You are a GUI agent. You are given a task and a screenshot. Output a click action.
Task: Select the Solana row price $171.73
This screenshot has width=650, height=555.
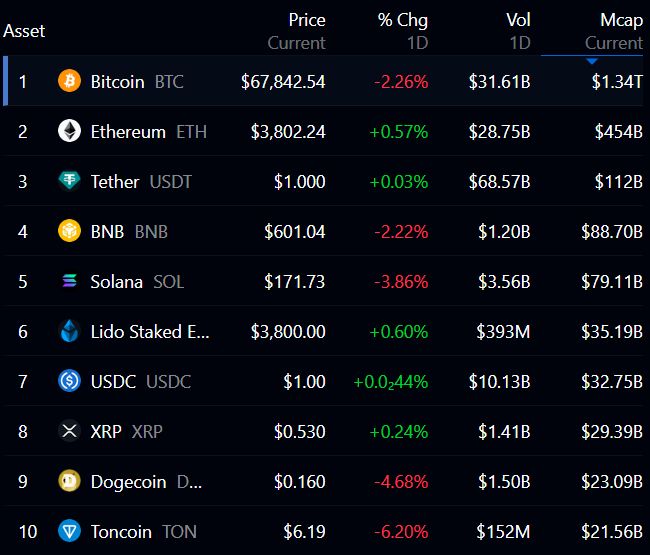point(295,282)
